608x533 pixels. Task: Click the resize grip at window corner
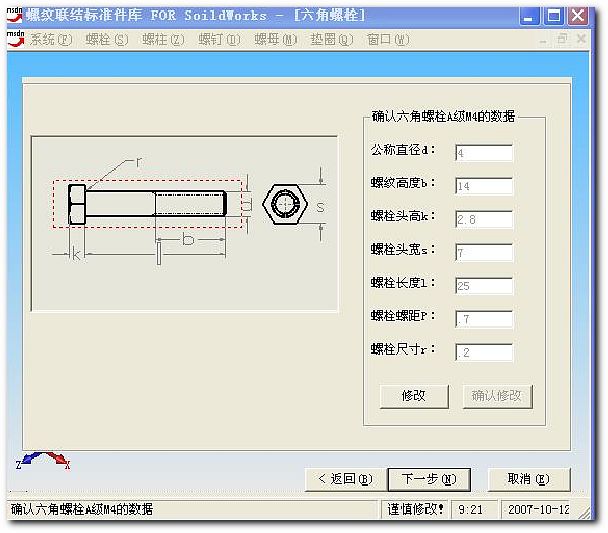[584, 512]
